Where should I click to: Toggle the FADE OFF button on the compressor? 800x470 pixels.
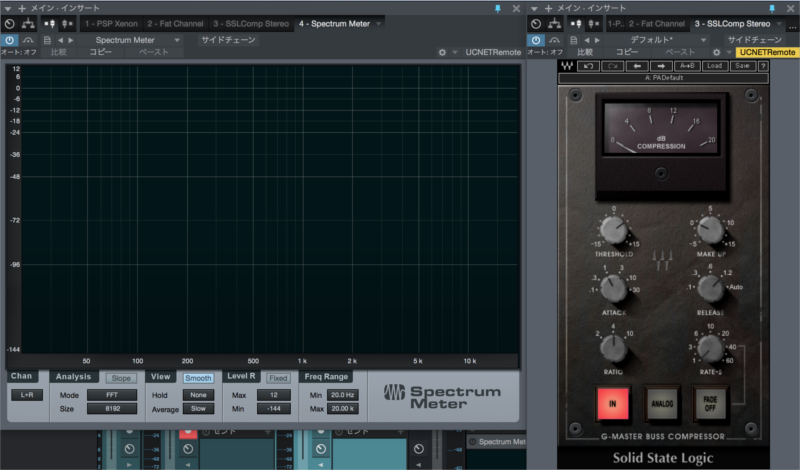(x=710, y=403)
